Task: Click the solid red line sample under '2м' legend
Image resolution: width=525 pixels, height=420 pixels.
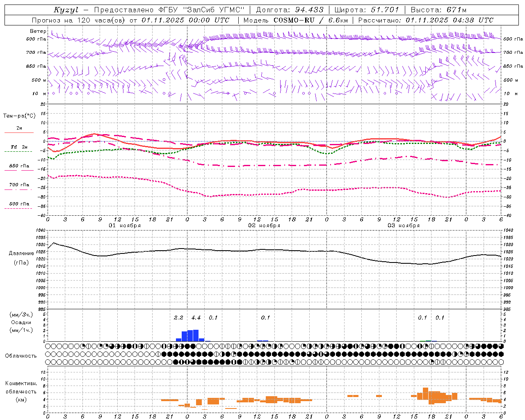Action: coord(19,133)
